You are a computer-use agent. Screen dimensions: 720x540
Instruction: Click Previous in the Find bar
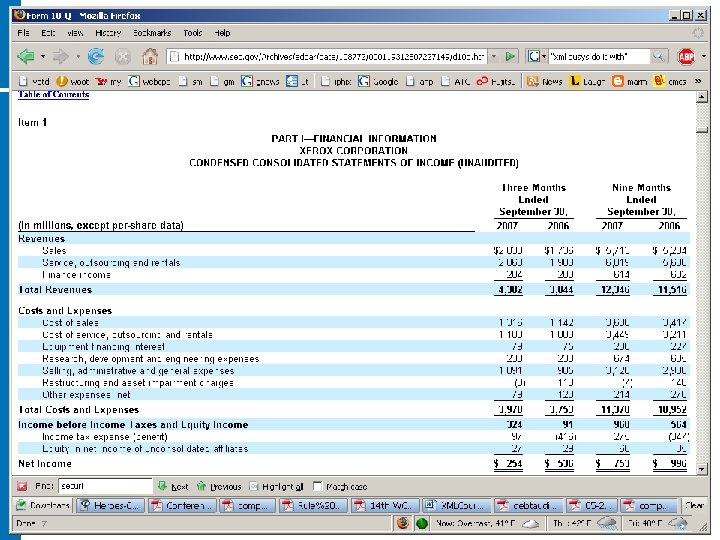(219, 486)
